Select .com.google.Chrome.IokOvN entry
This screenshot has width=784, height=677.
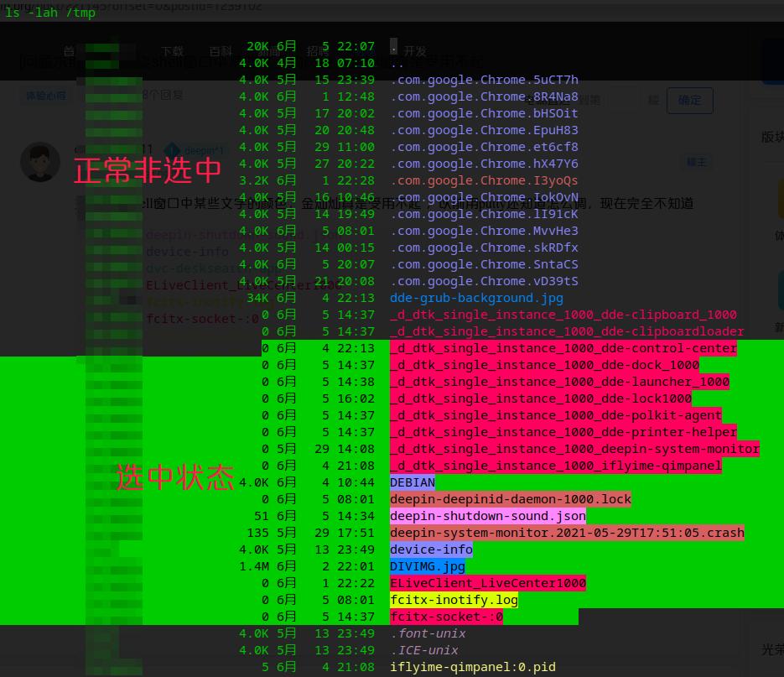tap(484, 197)
